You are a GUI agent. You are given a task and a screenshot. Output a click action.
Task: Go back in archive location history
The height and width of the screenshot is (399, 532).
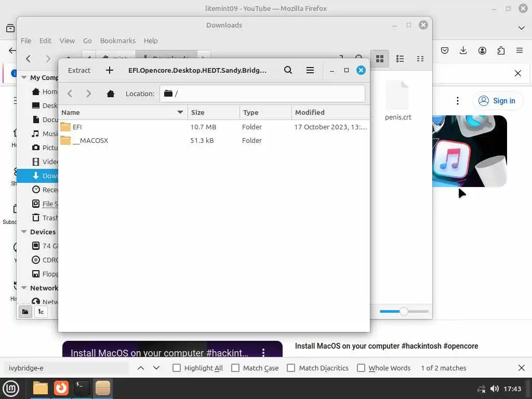[x=70, y=94]
